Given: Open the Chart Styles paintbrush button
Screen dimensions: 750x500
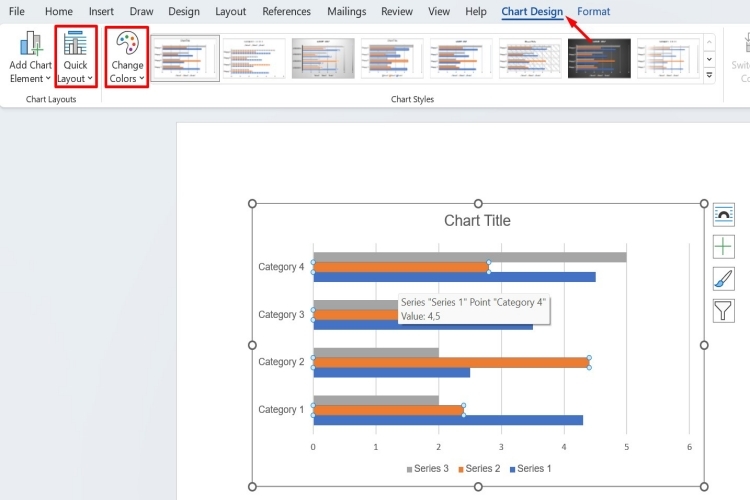Looking at the screenshot, I should click(x=724, y=279).
